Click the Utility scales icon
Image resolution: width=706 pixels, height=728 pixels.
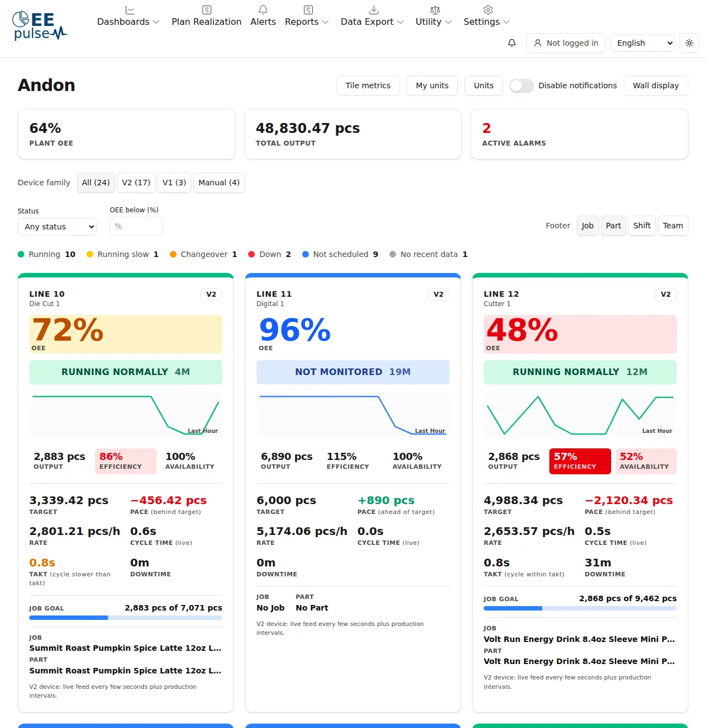pos(435,10)
